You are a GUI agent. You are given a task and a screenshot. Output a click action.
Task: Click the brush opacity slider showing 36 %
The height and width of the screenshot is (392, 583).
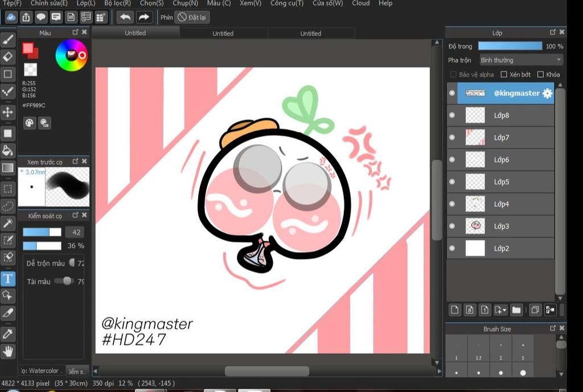pos(42,246)
